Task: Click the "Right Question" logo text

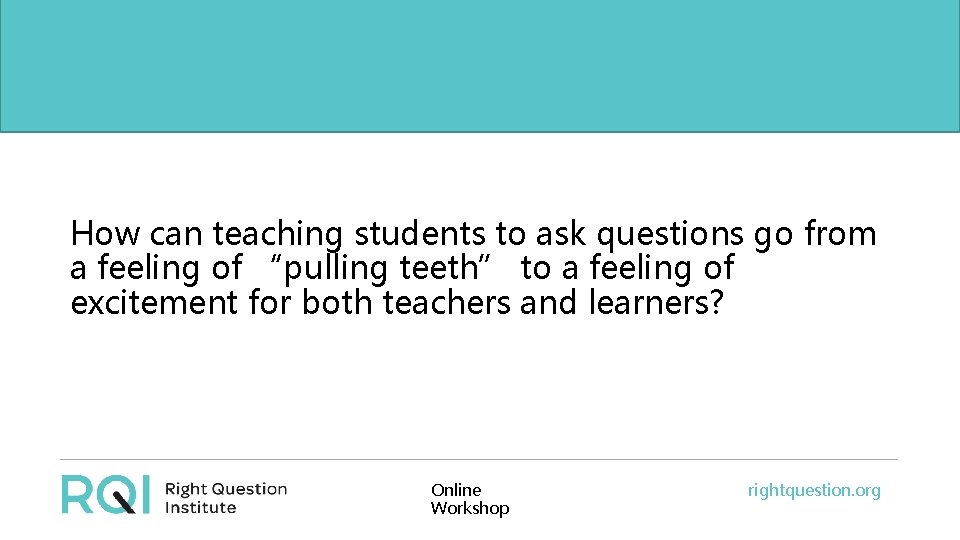Action: pos(225,489)
